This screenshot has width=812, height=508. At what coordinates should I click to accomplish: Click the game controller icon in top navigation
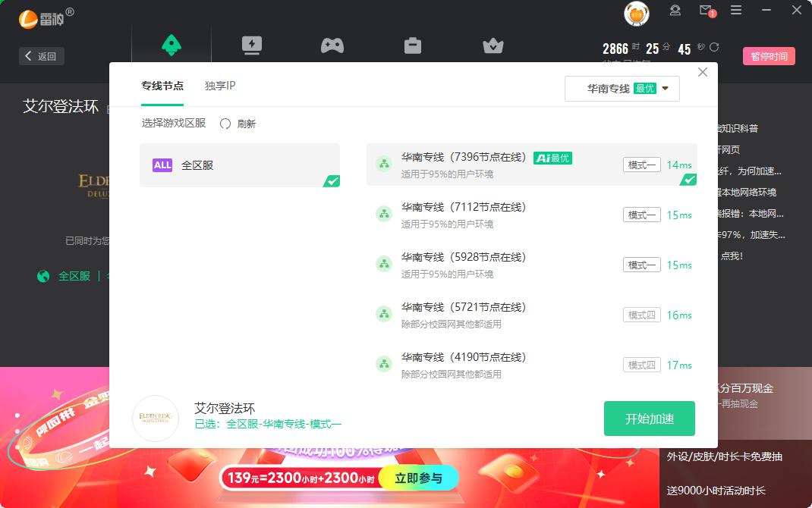click(332, 44)
